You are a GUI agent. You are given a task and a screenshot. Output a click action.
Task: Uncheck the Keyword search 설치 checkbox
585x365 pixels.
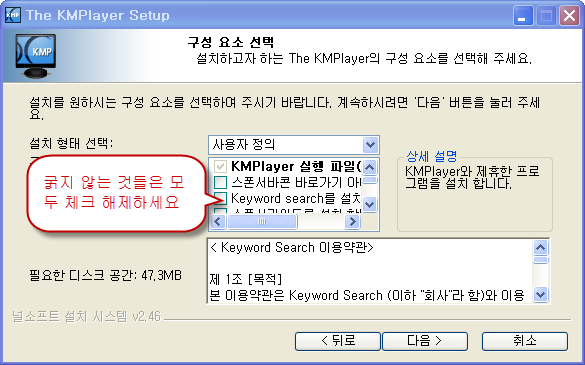[x=220, y=198]
